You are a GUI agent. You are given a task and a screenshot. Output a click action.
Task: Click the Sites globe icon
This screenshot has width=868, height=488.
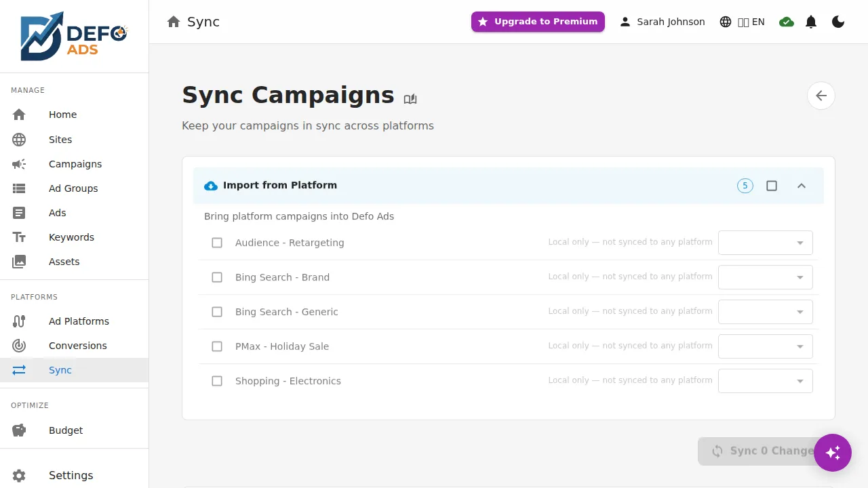(x=19, y=140)
